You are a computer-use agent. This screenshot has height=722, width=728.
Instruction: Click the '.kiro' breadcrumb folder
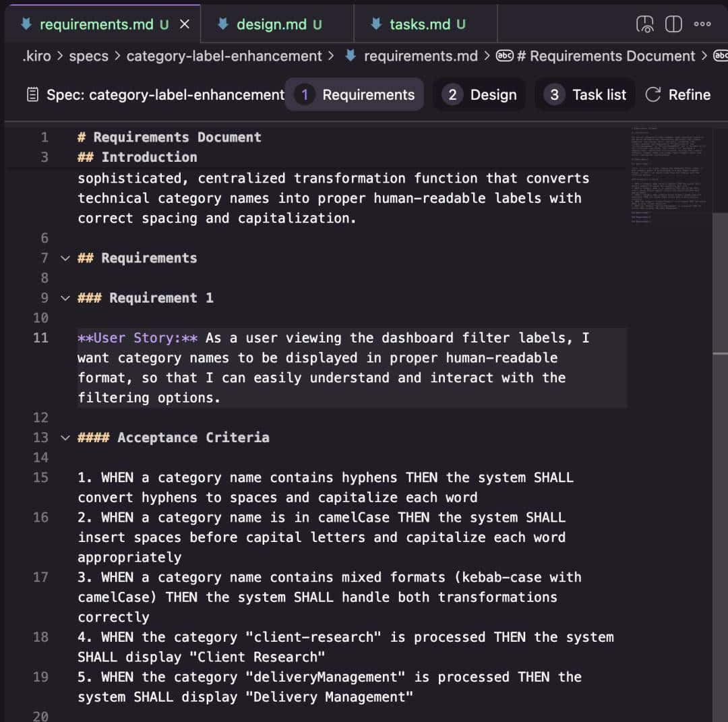coord(36,56)
